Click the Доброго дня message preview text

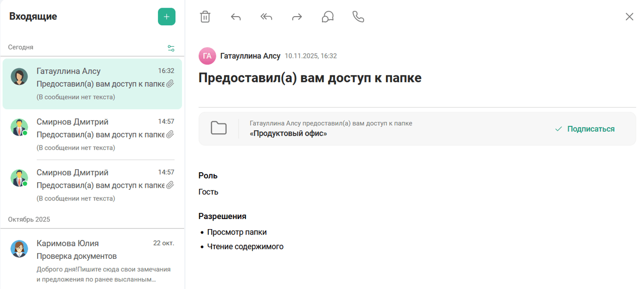coord(104,274)
